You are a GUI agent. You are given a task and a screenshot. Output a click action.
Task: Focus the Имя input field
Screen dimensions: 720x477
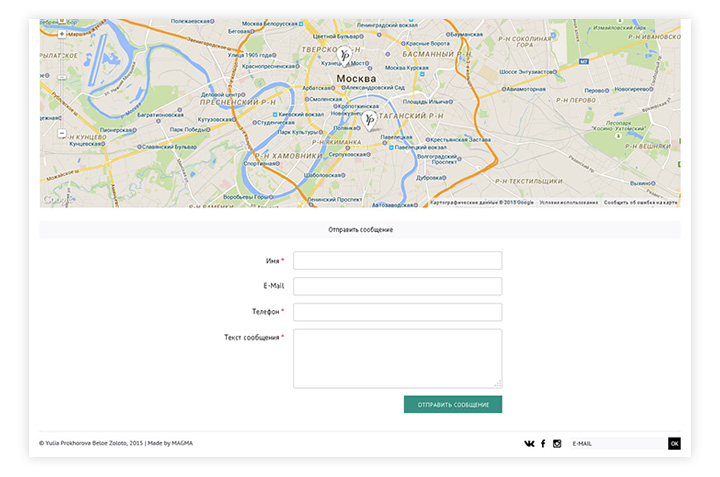398,260
